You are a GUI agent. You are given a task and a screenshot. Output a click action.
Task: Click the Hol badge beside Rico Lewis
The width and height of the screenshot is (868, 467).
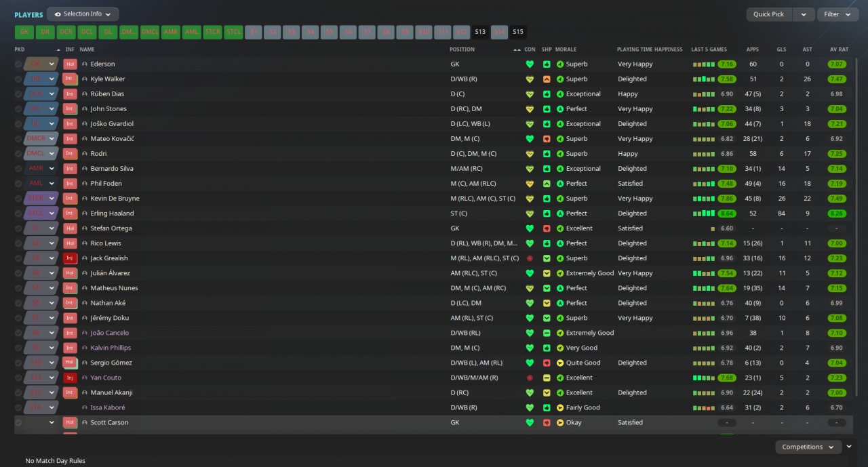click(70, 243)
